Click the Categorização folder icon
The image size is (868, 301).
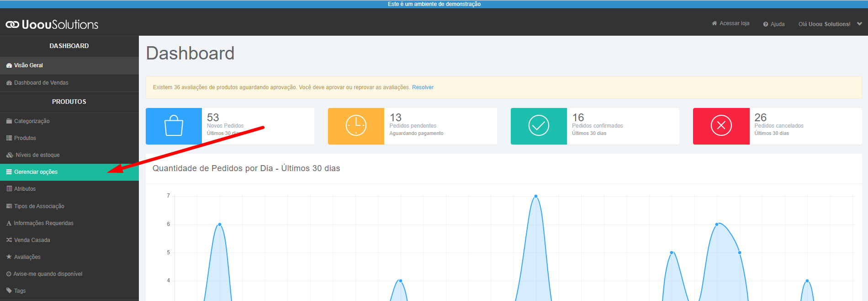[9, 121]
